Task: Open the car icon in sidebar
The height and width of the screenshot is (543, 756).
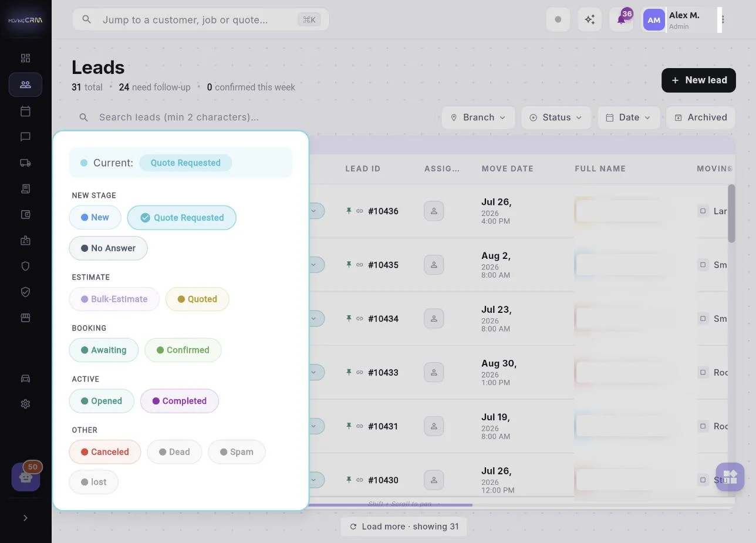Action: 25,379
